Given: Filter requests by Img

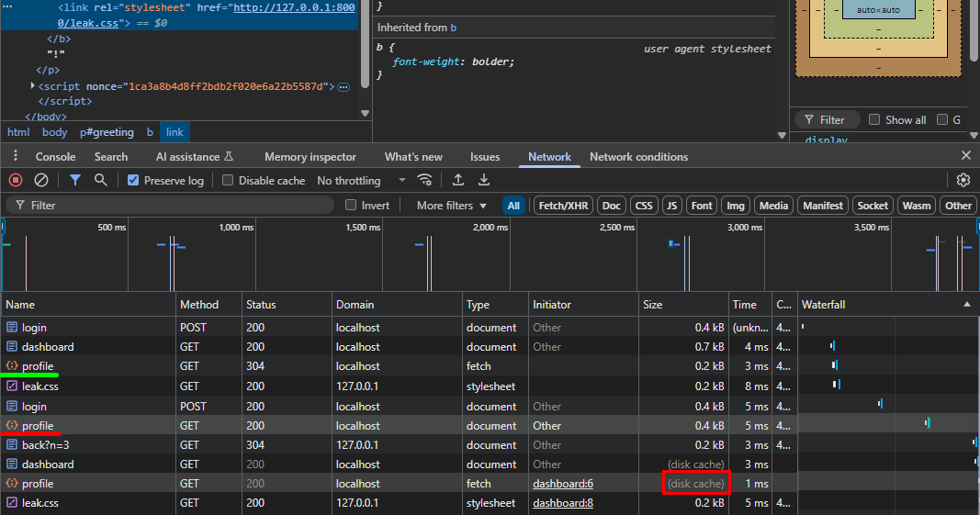Looking at the screenshot, I should pyautogui.click(x=736, y=206).
